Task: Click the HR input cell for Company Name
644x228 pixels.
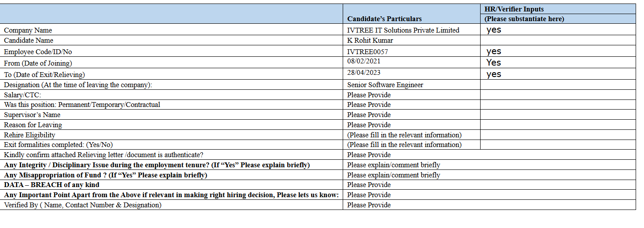Action: [558, 30]
